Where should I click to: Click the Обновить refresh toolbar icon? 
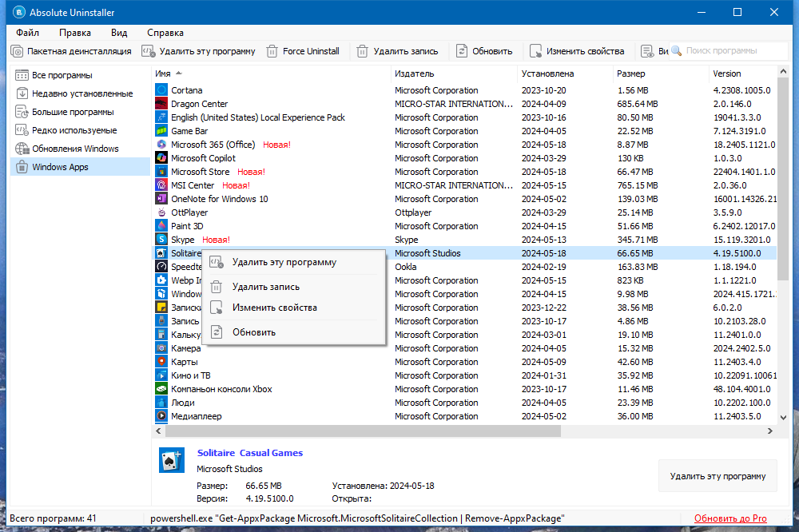[x=462, y=51]
